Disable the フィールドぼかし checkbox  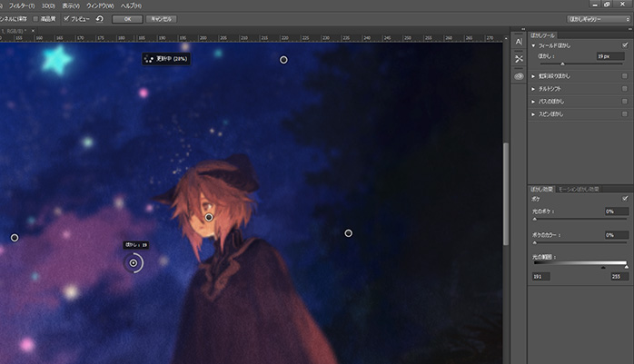point(625,45)
